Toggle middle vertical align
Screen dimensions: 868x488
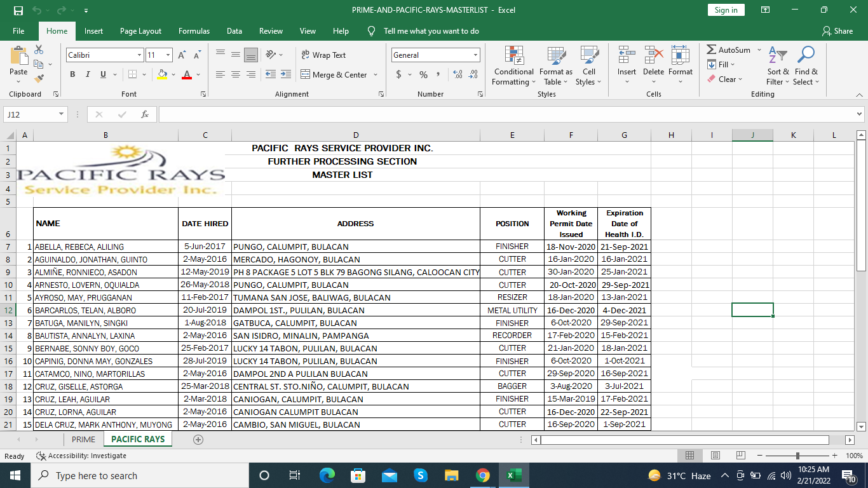pos(236,55)
